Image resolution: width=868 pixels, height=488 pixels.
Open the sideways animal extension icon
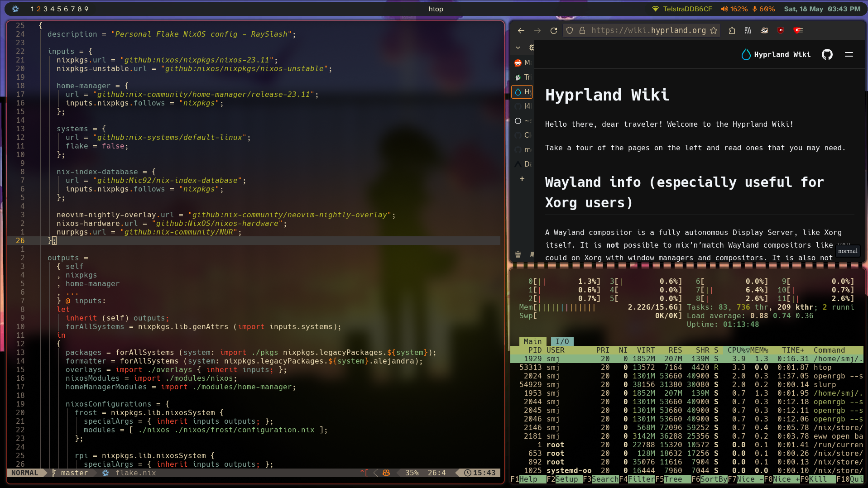pyautogui.click(x=764, y=30)
